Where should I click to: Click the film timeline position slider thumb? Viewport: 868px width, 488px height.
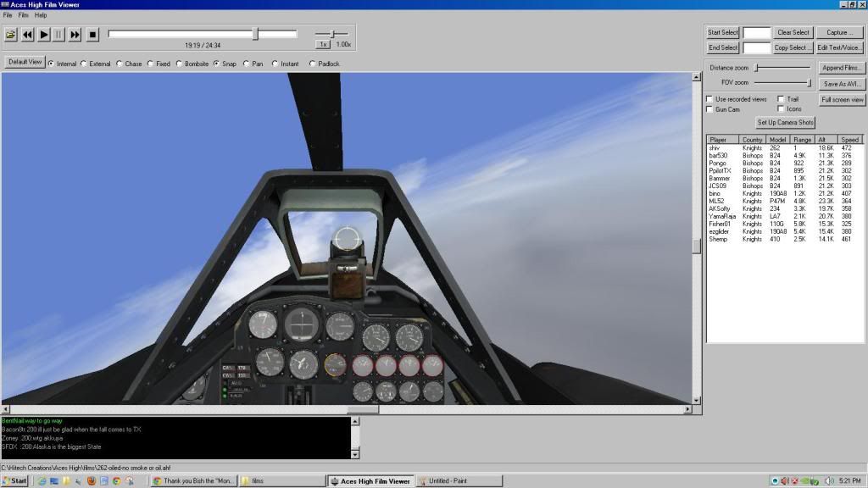pos(255,34)
